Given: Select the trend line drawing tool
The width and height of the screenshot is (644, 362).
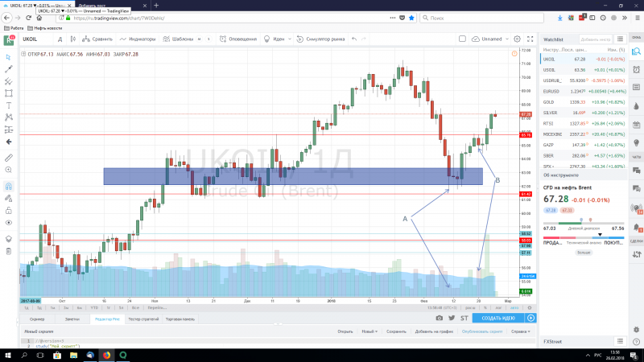Looking at the screenshot, I should coord(8,69).
